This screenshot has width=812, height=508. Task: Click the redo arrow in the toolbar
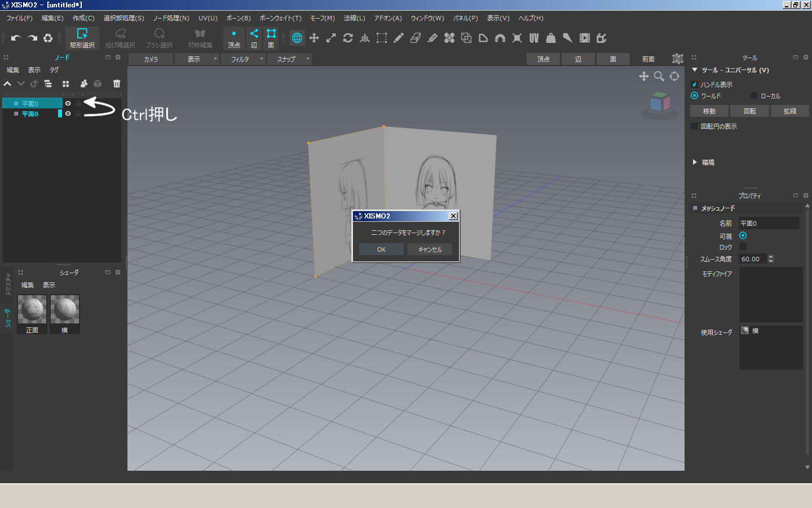(x=32, y=38)
